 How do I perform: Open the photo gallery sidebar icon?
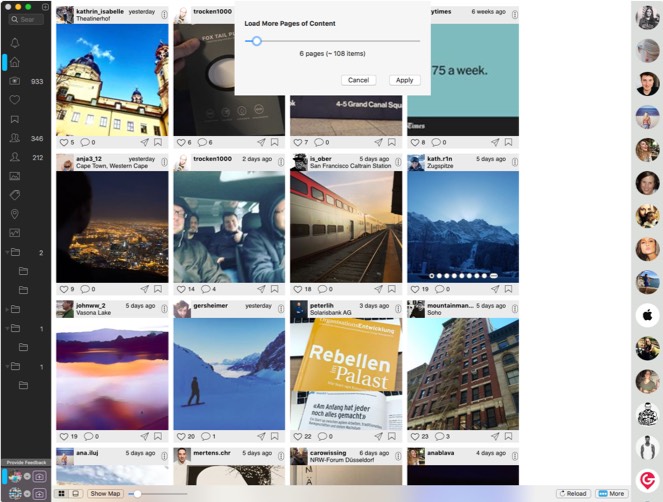coord(15,176)
